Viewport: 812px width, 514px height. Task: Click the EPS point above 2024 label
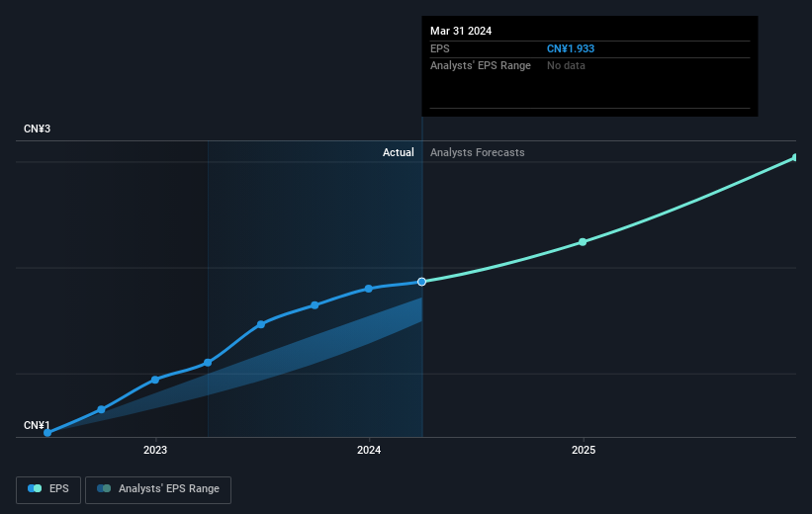pos(368,289)
